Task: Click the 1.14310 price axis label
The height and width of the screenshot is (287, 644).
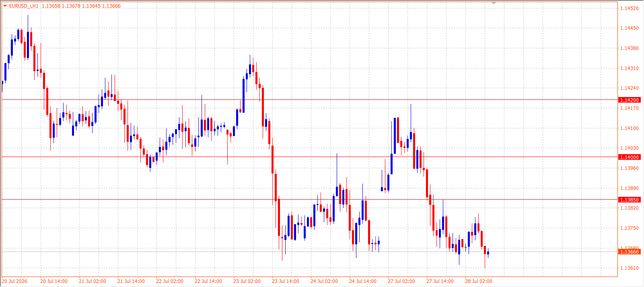Action: tap(629, 68)
